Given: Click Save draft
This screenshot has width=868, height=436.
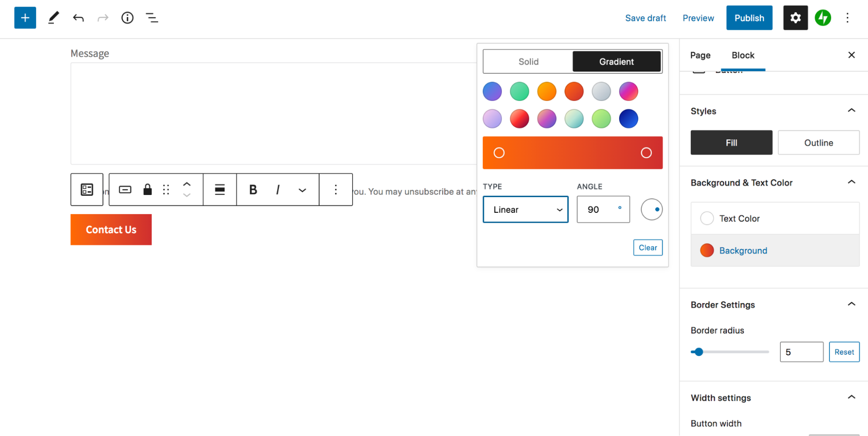Looking at the screenshot, I should click(x=645, y=18).
